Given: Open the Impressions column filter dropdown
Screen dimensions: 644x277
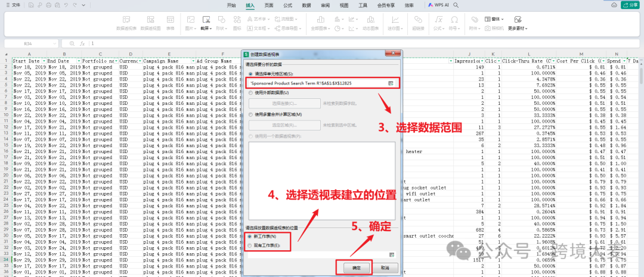Looking at the screenshot, I should pos(482,61).
